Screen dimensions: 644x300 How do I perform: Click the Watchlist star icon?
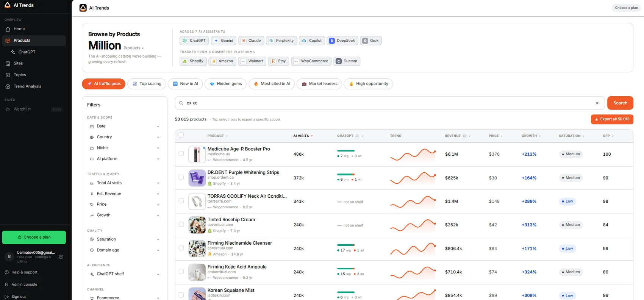coord(8,109)
